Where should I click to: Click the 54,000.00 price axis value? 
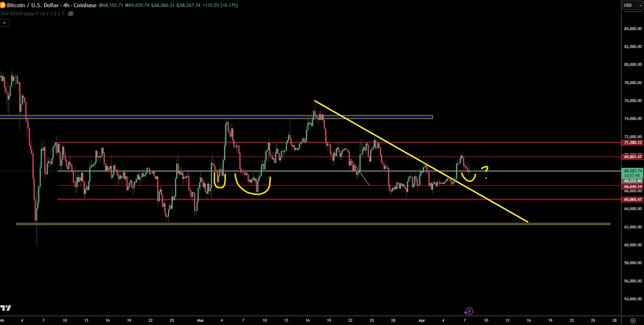[632, 299]
